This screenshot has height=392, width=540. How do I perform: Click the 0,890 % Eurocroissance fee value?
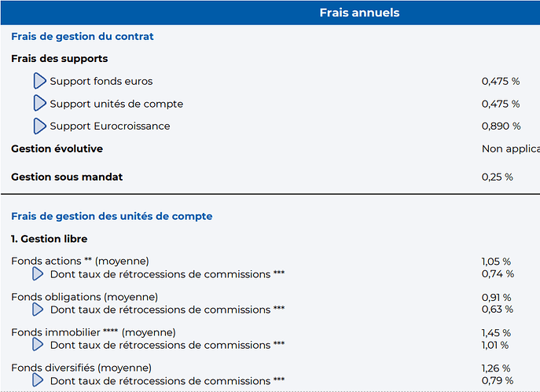pyautogui.click(x=501, y=126)
